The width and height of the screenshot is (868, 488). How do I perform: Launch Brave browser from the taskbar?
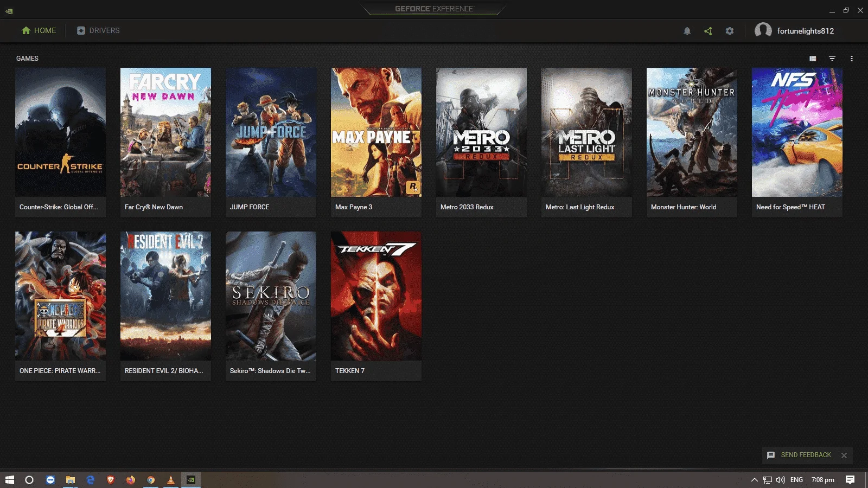111,480
